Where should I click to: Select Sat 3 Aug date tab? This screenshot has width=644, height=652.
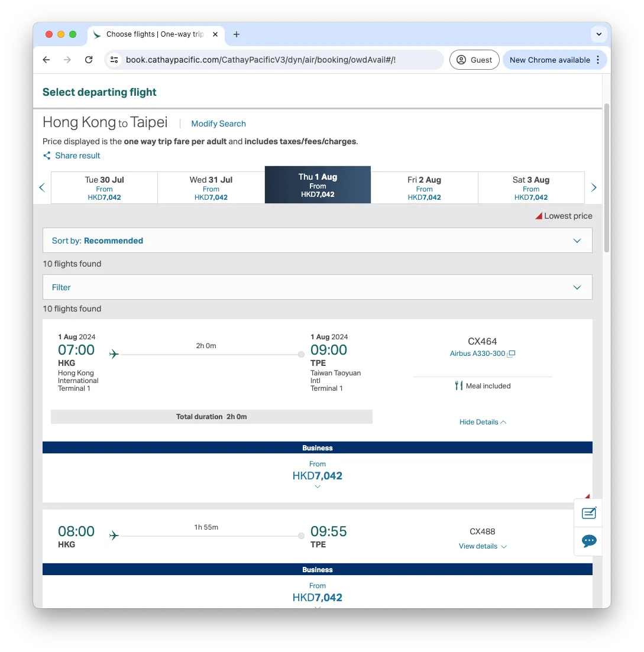point(531,188)
